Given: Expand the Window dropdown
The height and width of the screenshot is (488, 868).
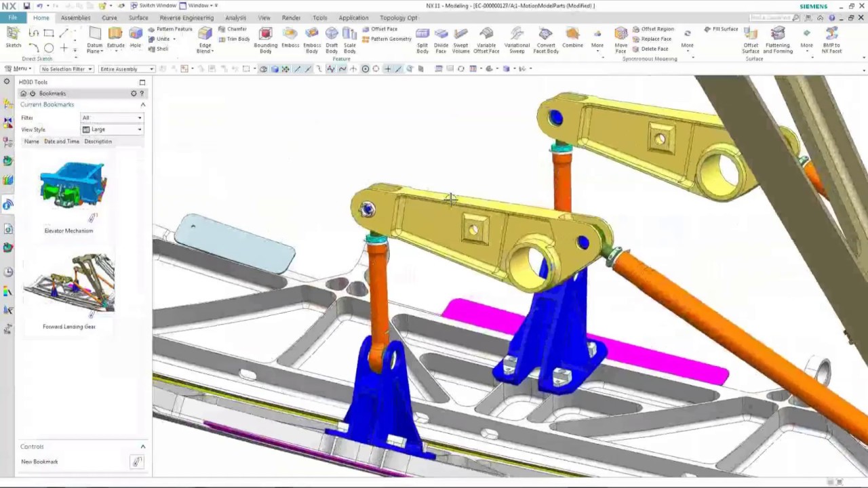Looking at the screenshot, I should pos(199,5).
